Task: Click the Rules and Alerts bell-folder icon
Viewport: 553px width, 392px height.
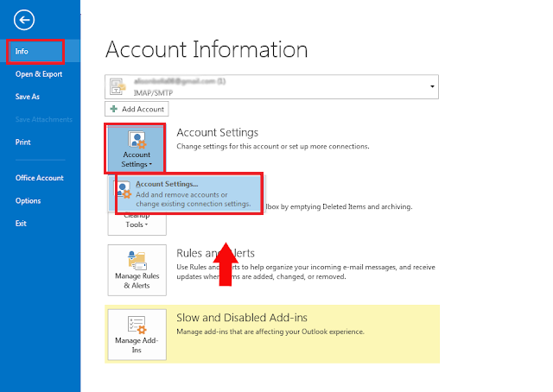Action: coord(137,261)
